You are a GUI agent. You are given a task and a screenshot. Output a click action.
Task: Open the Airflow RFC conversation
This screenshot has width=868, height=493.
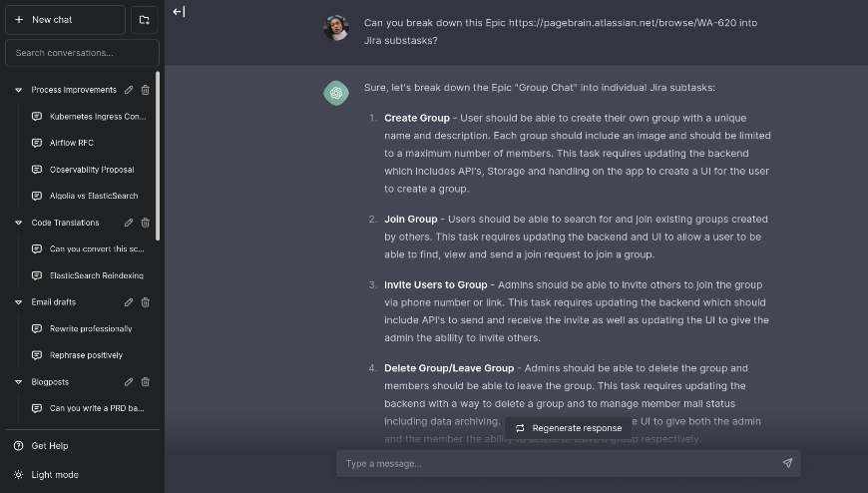point(72,143)
